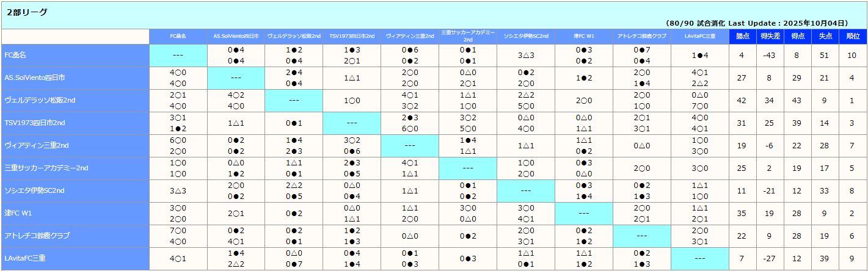Select the 三重サッカーアカデミー2nd row label
This screenshot has height=271, width=868.
pyautogui.click(x=46, y=168)
